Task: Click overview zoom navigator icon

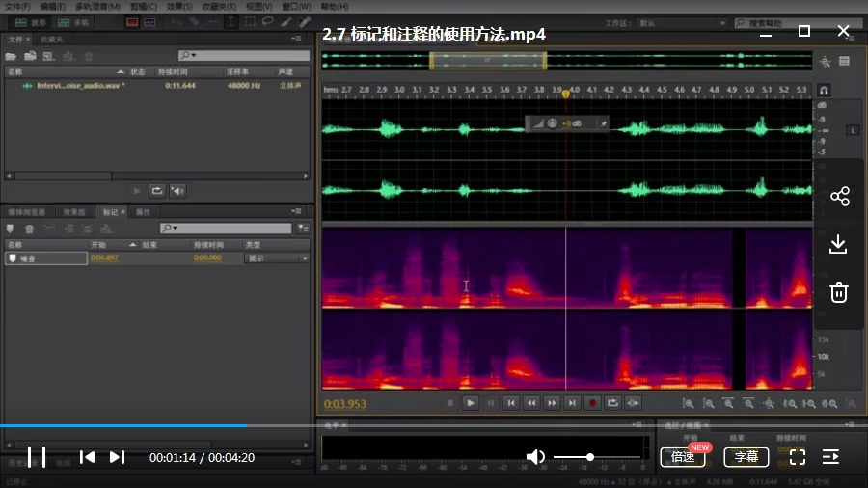Action: [x=825, y=62]
